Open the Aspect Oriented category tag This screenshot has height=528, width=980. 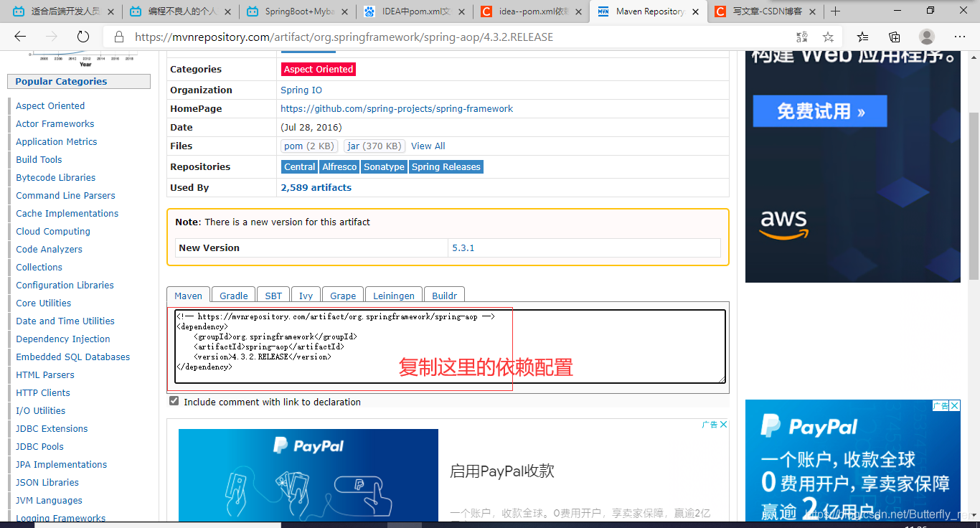point(319,69)
